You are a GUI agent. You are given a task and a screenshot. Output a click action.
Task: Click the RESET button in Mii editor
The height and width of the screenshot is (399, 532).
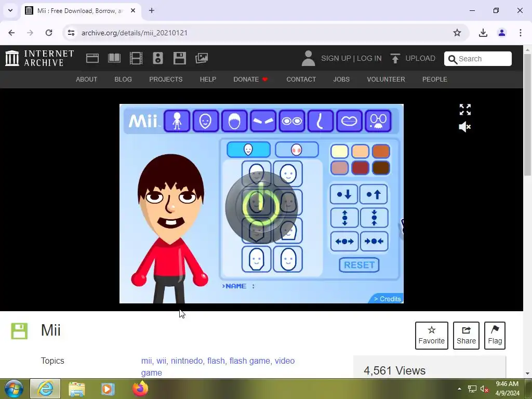tap(359, 265)
